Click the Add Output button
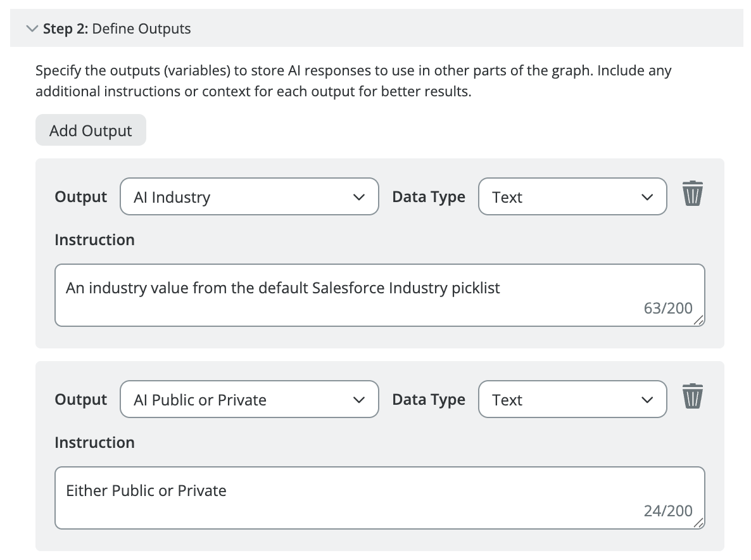The height and width of the screenshot is (560, 751). (x=91, y=130)
